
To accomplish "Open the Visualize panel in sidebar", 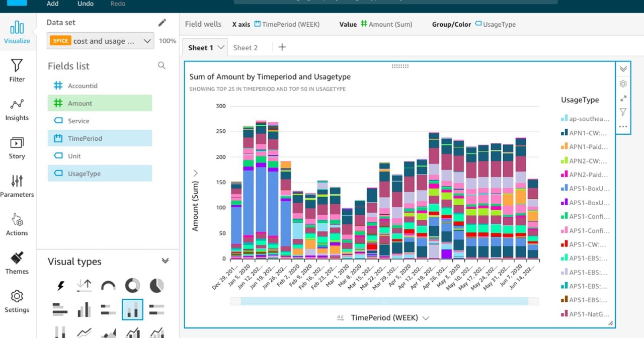I will pos(17,32).
